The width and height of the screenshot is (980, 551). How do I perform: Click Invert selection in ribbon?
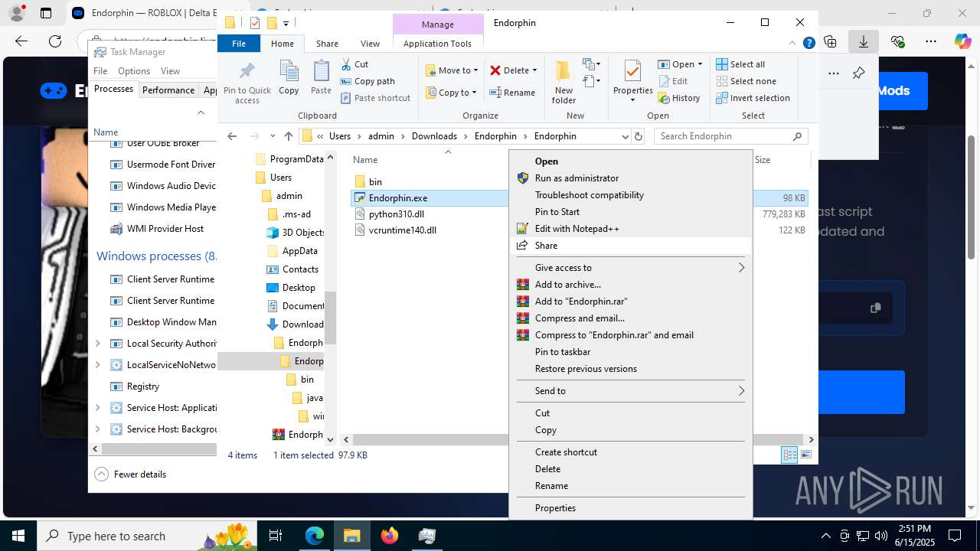753,98
